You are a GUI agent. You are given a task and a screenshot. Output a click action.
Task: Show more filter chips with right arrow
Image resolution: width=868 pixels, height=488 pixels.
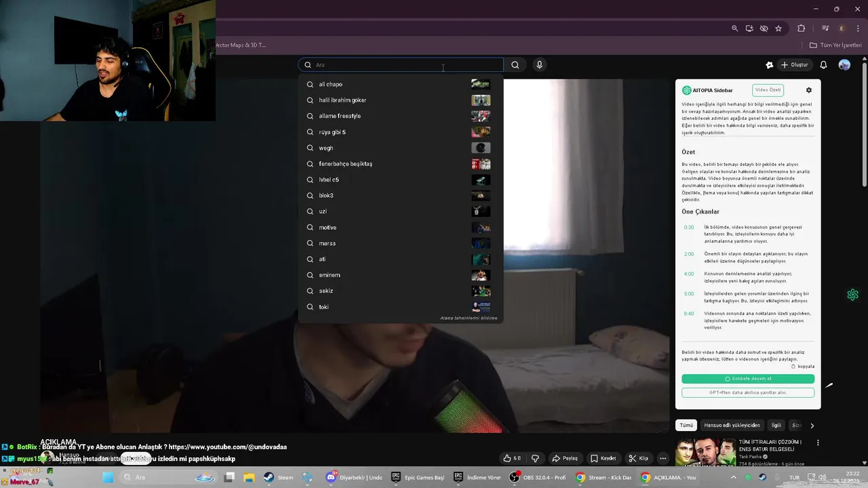point(812,426)
